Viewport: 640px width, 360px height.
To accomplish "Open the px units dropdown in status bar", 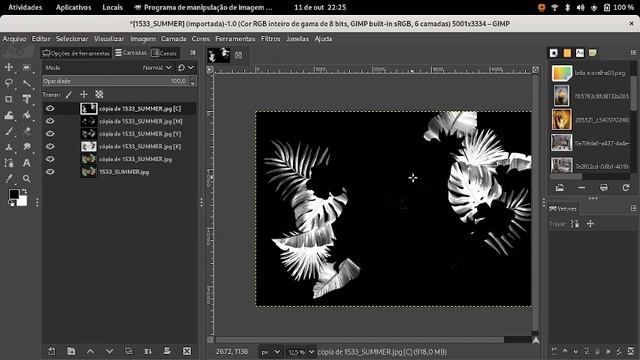I will tap(270, 352).
